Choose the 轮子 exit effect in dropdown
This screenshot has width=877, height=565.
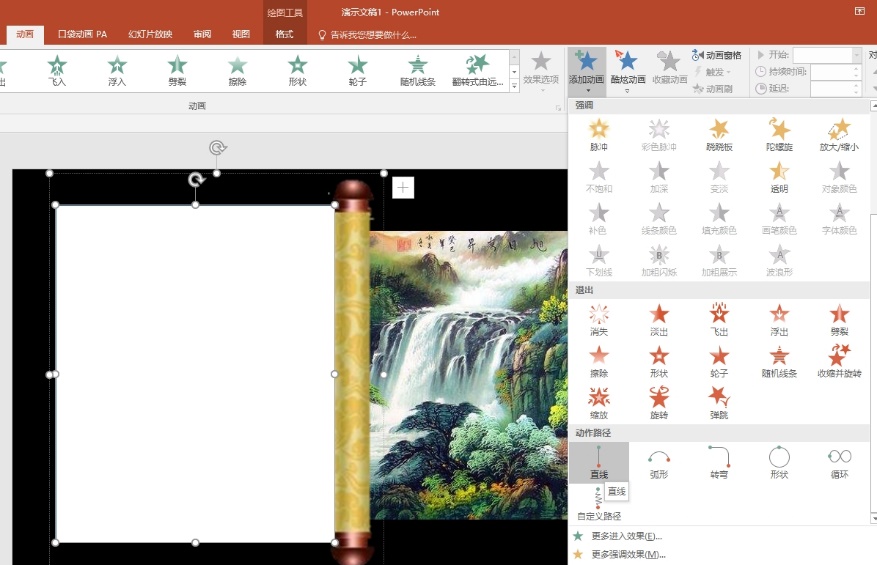point(719,362)
